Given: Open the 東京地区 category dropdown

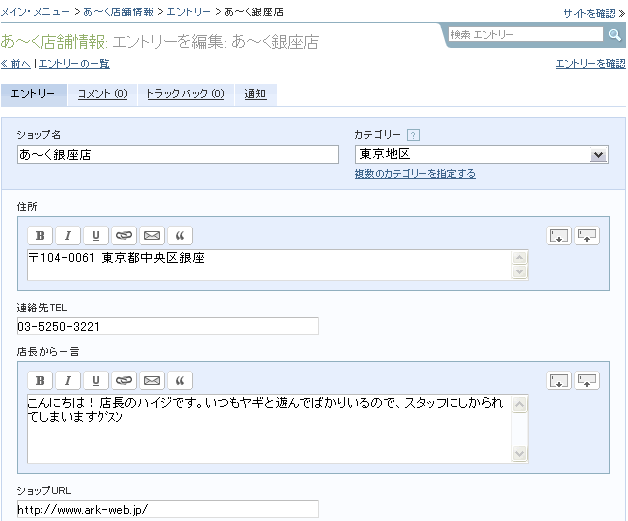Looking at the screenshot, I should tap(598, 155).
